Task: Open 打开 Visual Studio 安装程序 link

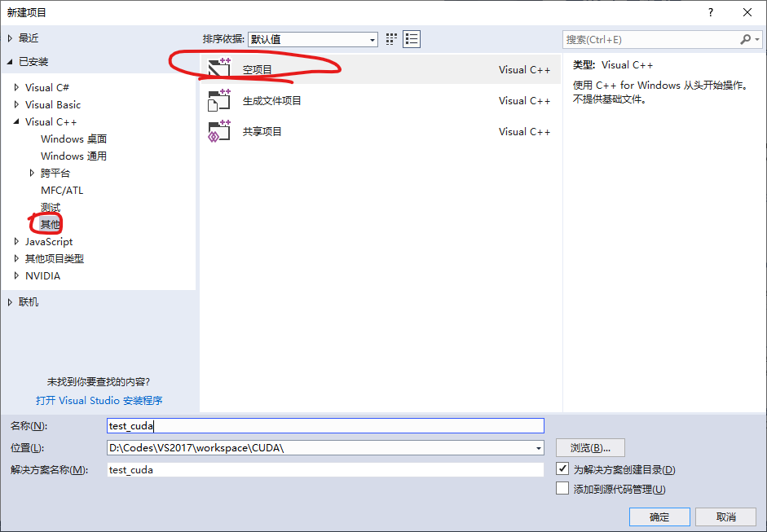Action: click(99, 401)
